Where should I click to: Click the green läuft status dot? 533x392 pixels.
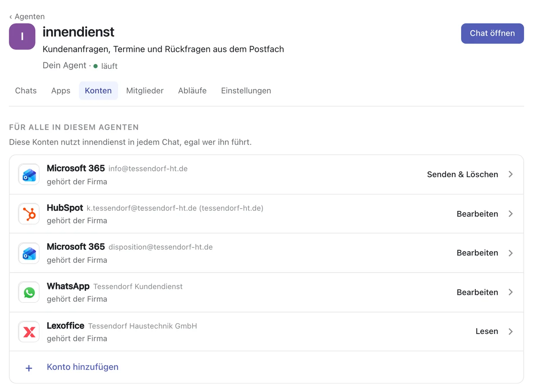coord(95,66)
